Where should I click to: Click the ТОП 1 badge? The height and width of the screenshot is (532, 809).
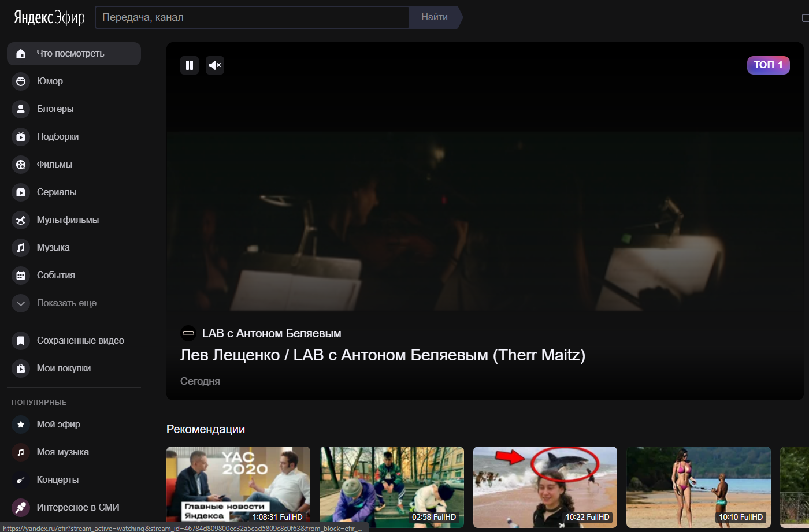[768, 65]
